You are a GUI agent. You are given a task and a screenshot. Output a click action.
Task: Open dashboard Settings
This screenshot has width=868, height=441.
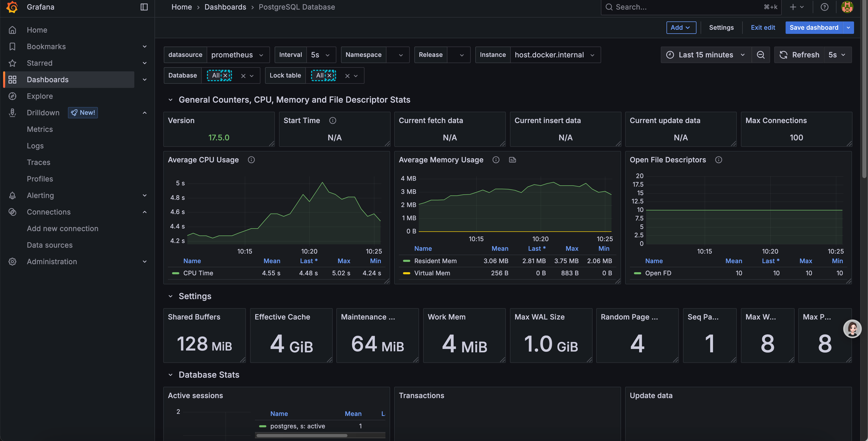[721, 28]
